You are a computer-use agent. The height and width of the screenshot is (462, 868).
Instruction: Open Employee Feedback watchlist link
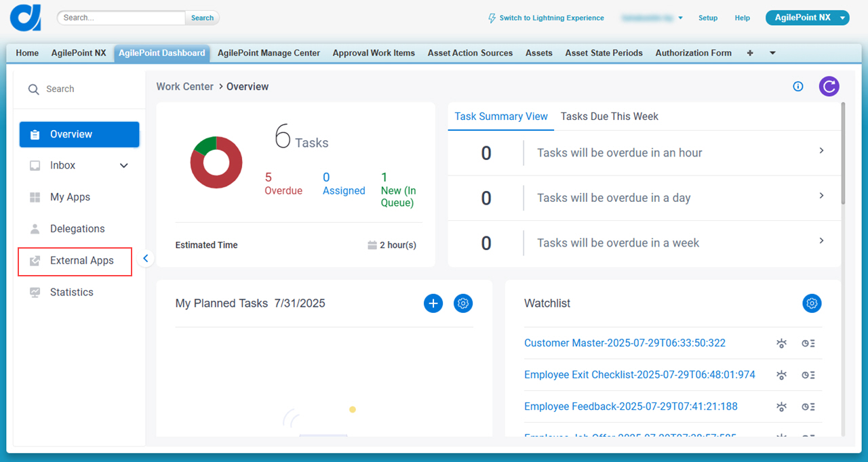[x=631, y=407]
